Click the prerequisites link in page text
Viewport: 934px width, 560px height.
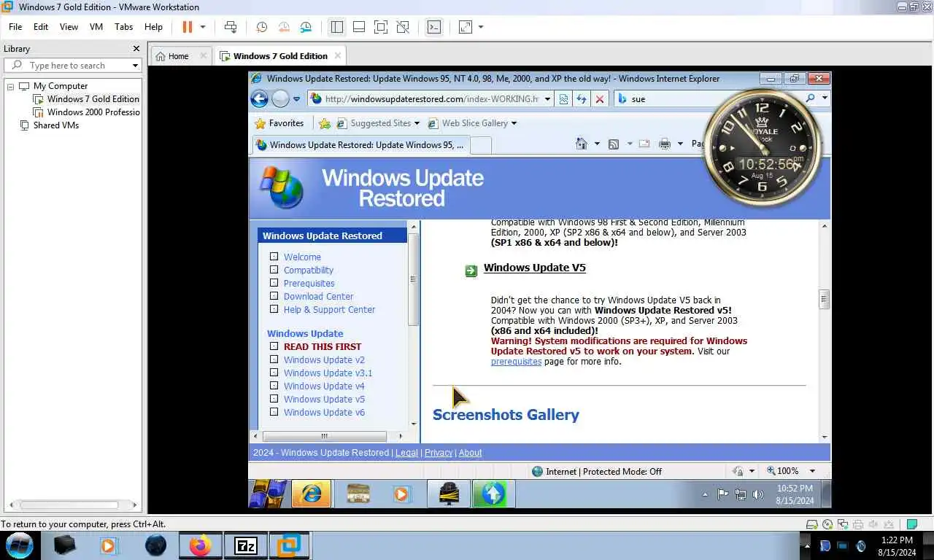[516, 362]
